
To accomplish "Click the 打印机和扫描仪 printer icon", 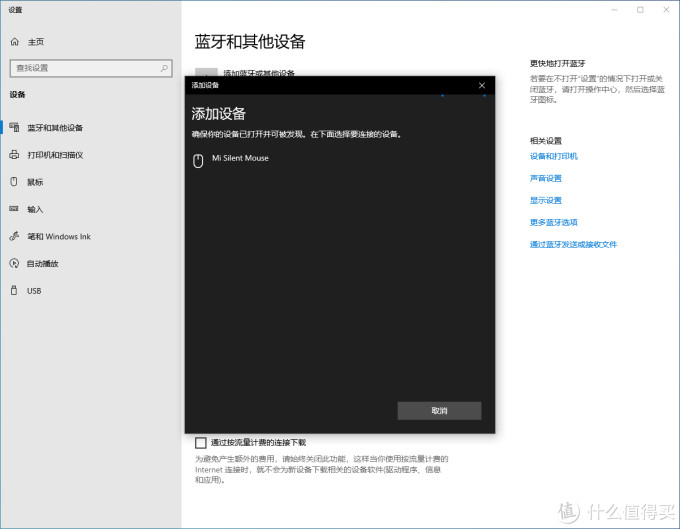I will [14, 155].
